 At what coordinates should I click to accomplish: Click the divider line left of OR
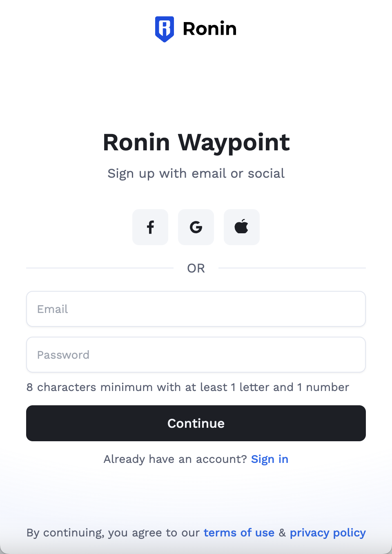(100, 268)
